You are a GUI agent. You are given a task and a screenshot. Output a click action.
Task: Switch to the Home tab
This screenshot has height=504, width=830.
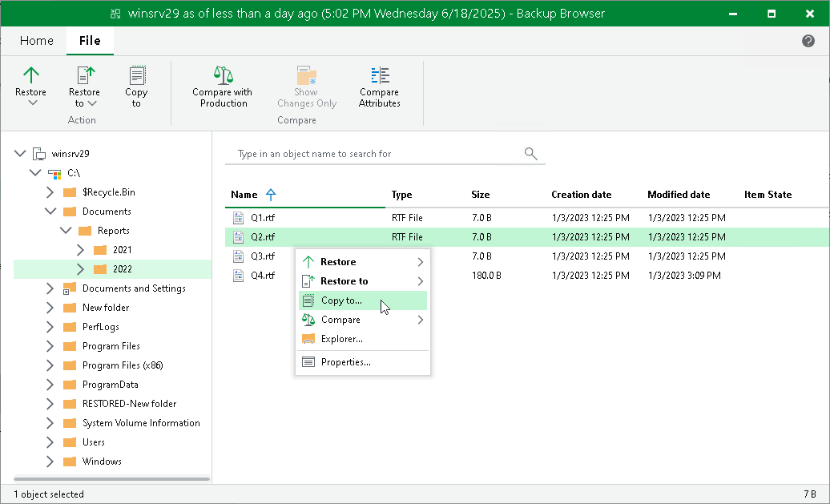[37, 41]
